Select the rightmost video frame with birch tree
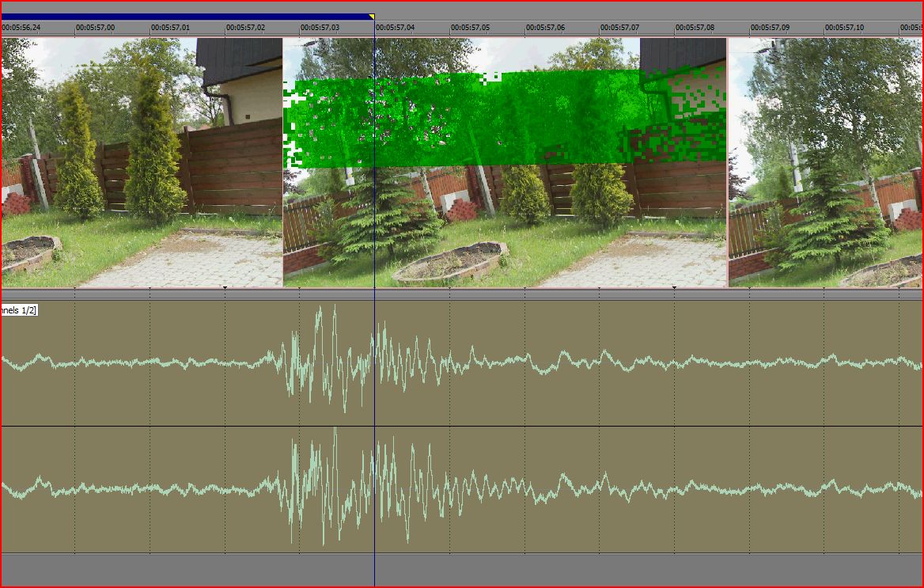 826,163
